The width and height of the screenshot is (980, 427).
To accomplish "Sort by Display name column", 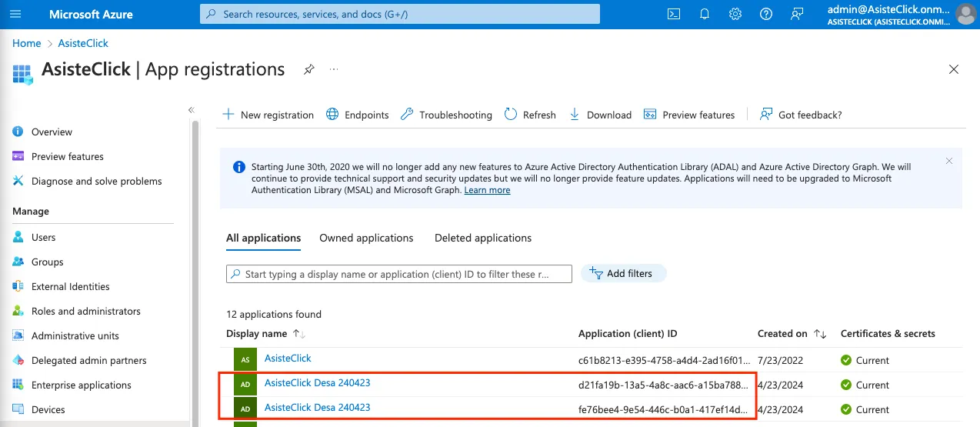I will point(265,334).
